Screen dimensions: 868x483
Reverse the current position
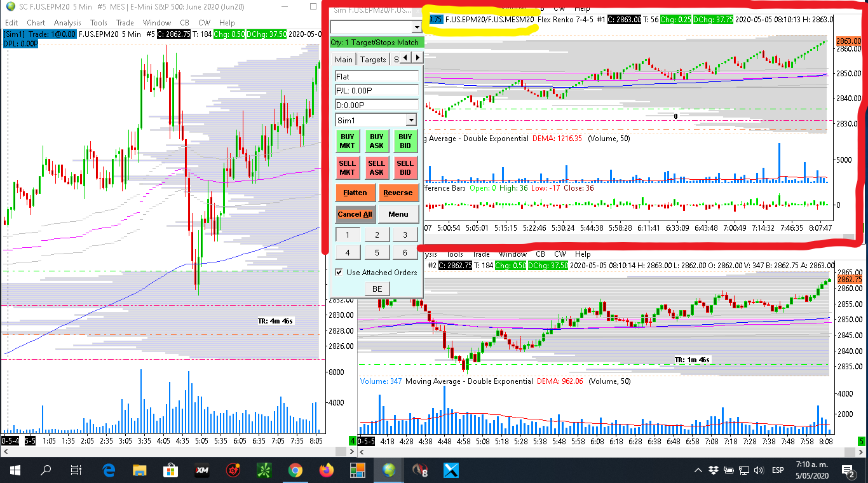click(x=398, y=193)
